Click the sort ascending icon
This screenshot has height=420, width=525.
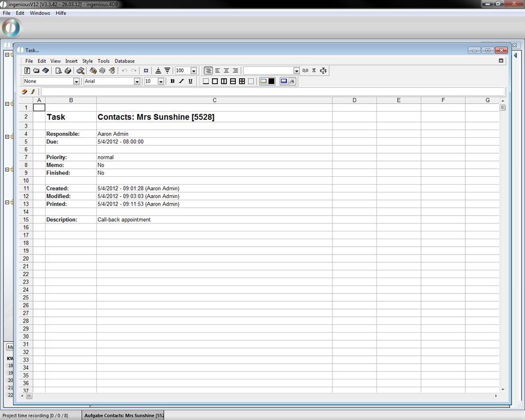tap(158, 71)
